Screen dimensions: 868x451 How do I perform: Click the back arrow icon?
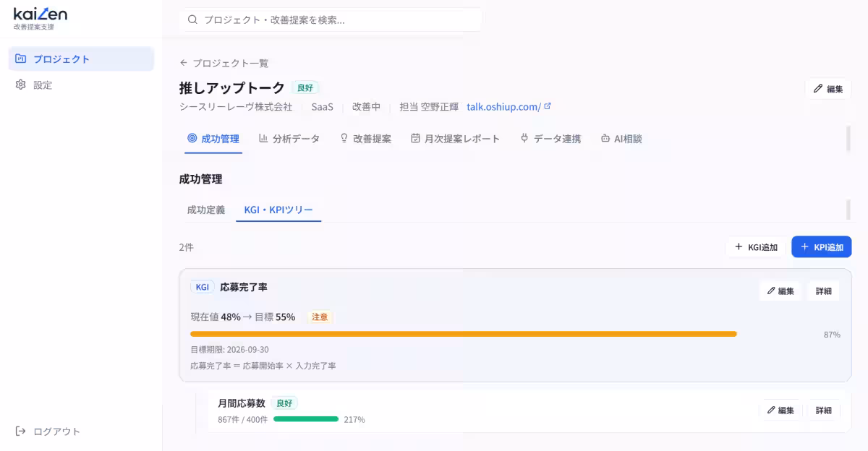click(x=184, y=64)
